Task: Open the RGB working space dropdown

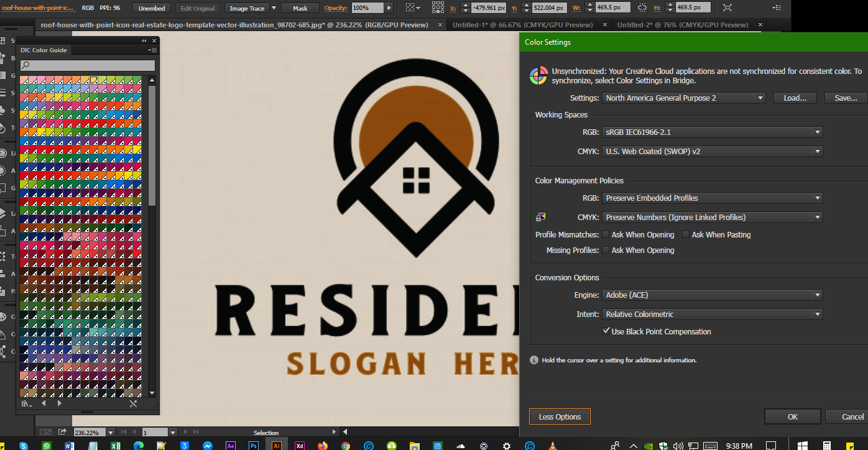Action: pos(713,132)
